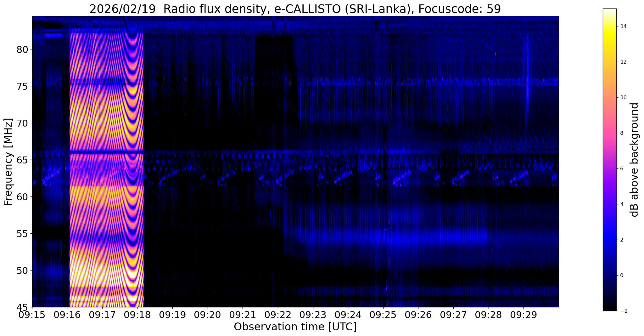Viewport: 644px width, 336px height.
Task: Click the colorbar tick label 2
Action: coord(621,240)
